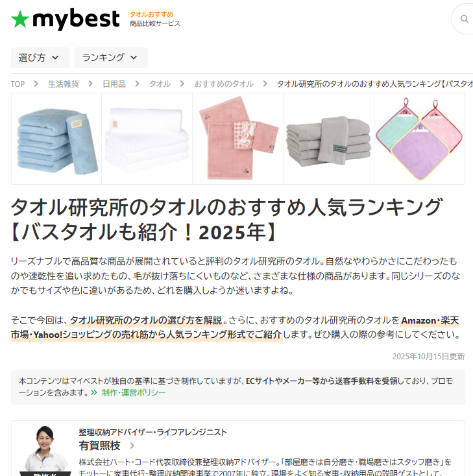Viewport: 473px width, 476px height.
Task: Open タオル breadcrumb link
Action: click(160, 84)
